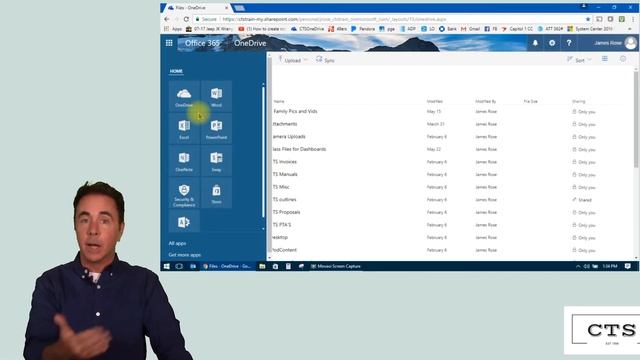Show notifications via the bell icon
640x360 pixels.
(x=535, y=43)
